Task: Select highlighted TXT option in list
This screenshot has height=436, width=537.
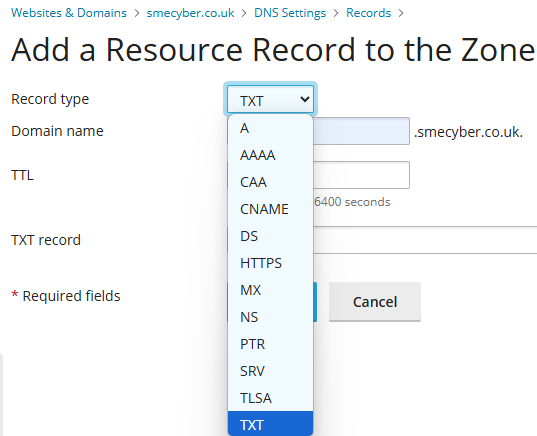Action: (x=270, y=424)
